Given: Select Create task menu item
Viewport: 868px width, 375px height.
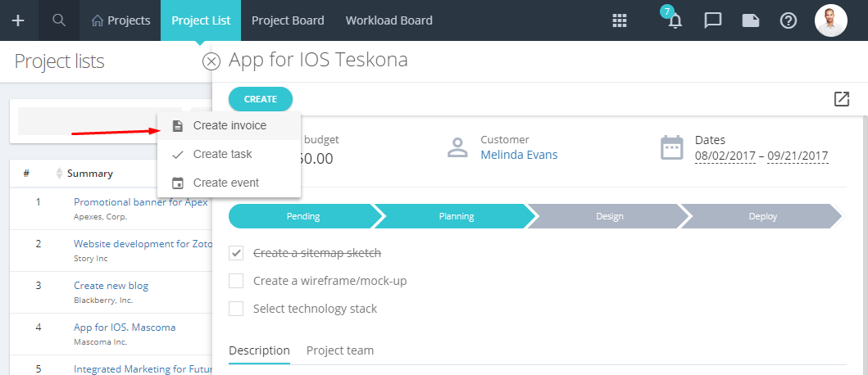Looking at the screenshot, I should (229, 154).
